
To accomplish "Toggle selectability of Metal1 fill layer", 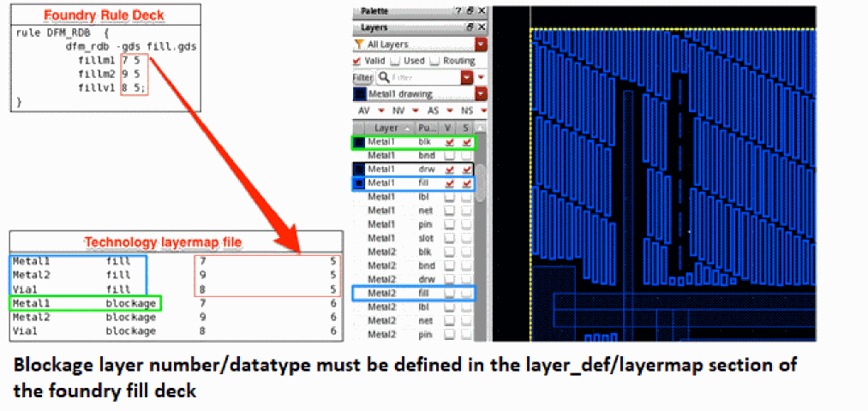I will coord(468,183).
